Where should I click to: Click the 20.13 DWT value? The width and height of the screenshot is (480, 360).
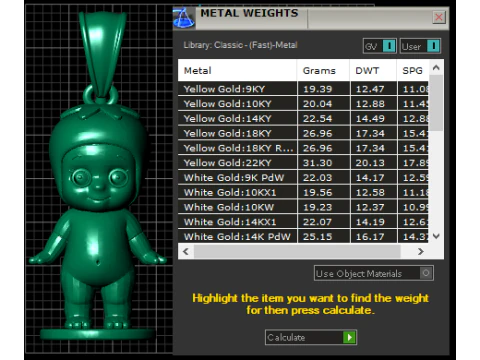pos(370,163)
